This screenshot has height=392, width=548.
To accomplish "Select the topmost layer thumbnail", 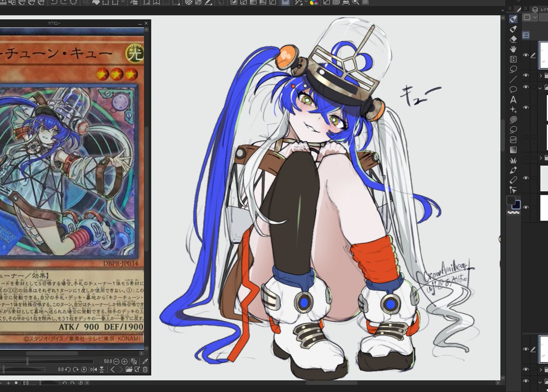I will pos(543,55).
